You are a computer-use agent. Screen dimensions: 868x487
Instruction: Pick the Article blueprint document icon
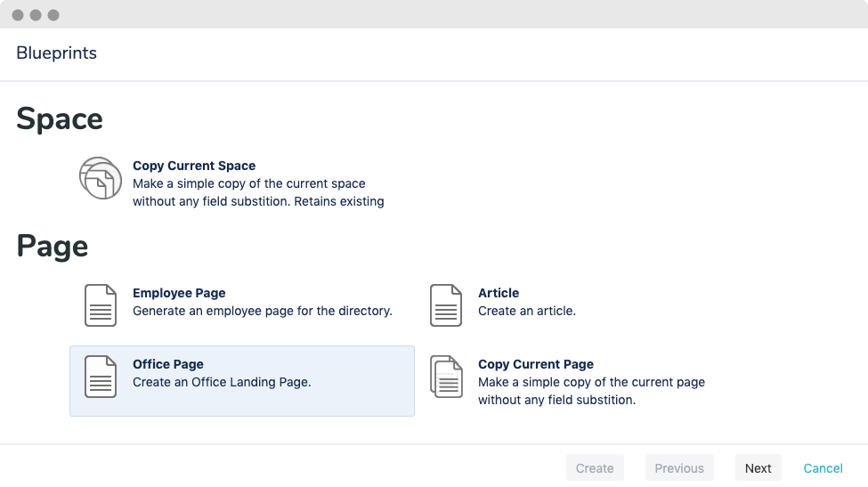pos(446,305)
